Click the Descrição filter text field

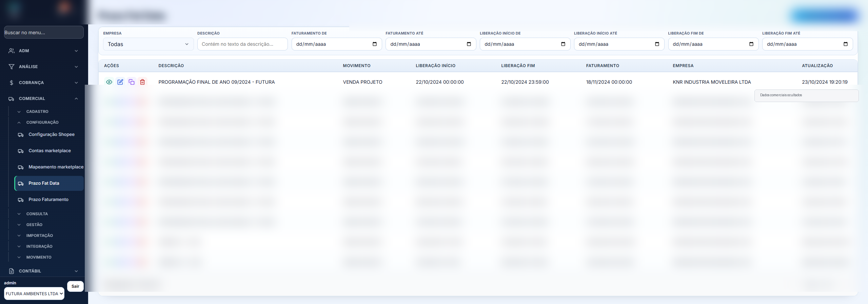tap(242, 44)
